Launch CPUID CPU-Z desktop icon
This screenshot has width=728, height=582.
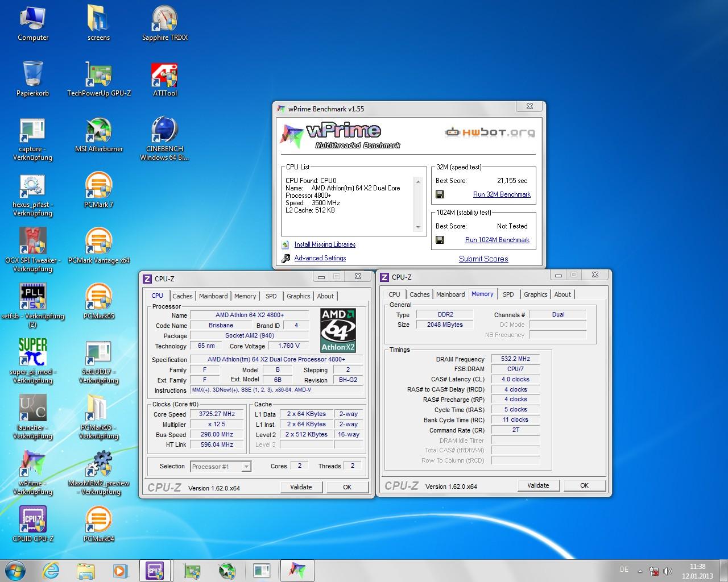33,525
